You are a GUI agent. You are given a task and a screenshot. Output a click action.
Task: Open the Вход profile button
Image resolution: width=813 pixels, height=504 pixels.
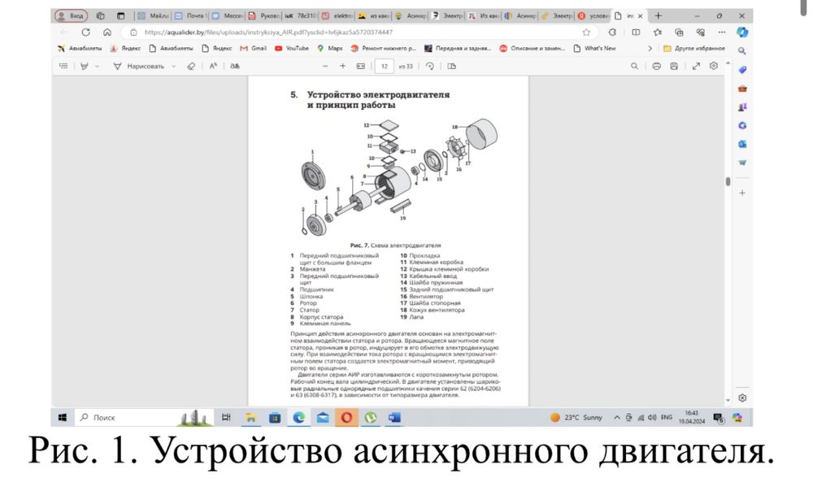coord(71,15)
